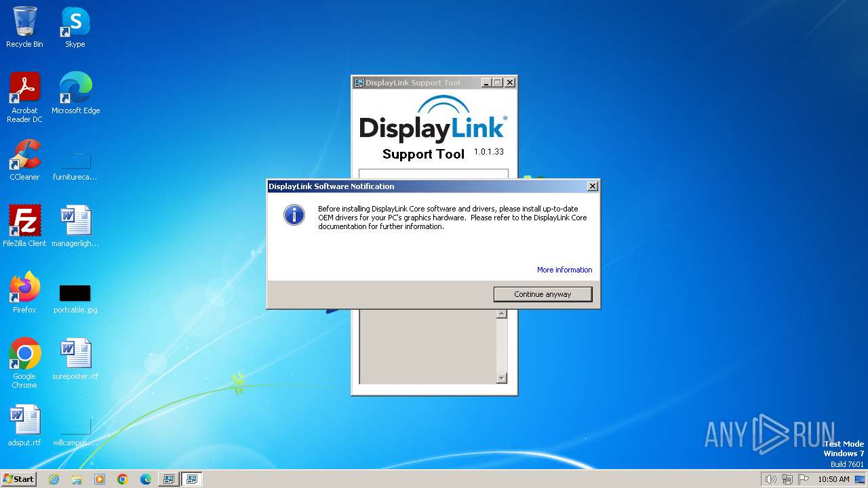Image resolution: width=868 pixels, height=488 pixels.
Task: Launch Firefox from the desktop
Action: click(x=24, y=293)
